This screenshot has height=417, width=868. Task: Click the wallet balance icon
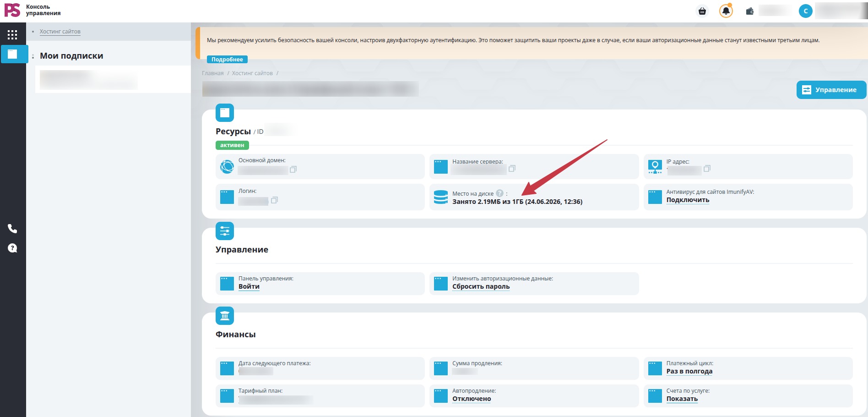pyautogui.click(x=750, y=11)
